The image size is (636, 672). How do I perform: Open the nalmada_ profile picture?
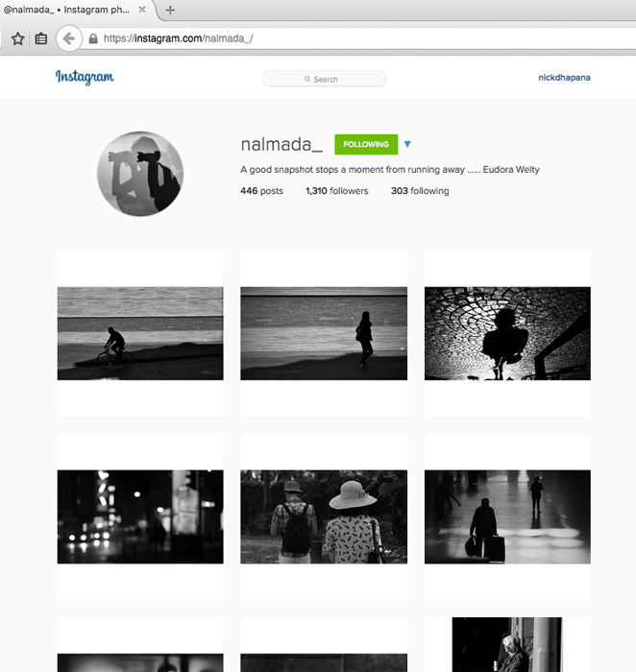point(140,174)
